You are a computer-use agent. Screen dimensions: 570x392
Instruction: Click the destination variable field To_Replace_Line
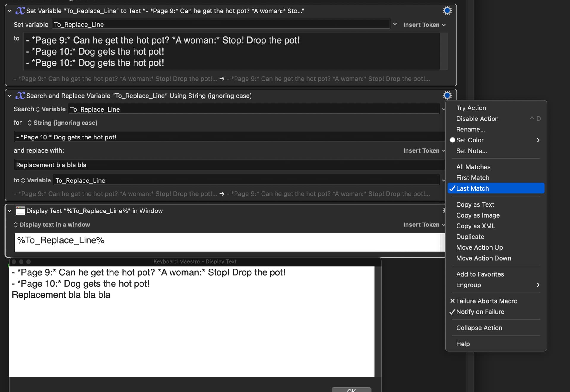(246, 180)
